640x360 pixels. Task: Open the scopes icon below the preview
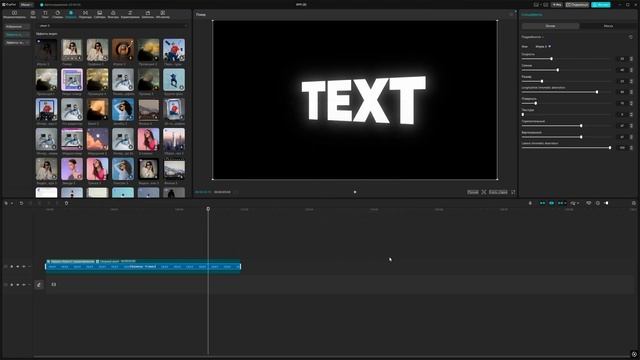(484, 192)
